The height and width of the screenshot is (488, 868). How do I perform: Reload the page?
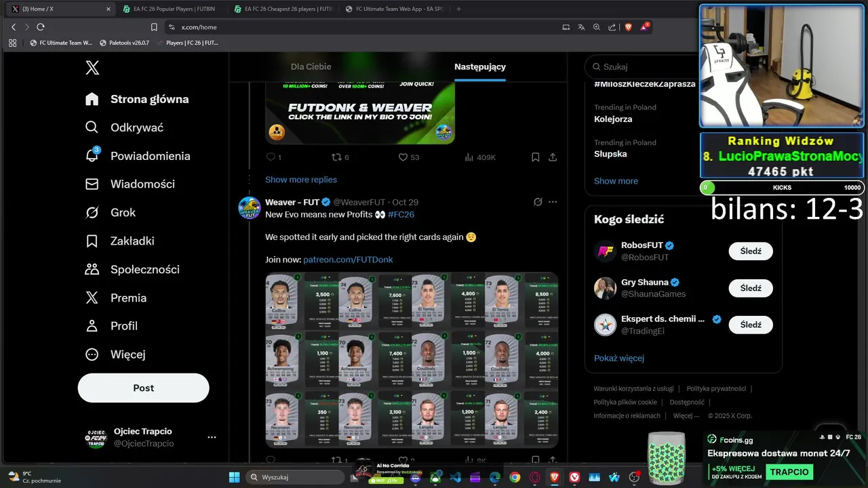click(x=41, y=27)
